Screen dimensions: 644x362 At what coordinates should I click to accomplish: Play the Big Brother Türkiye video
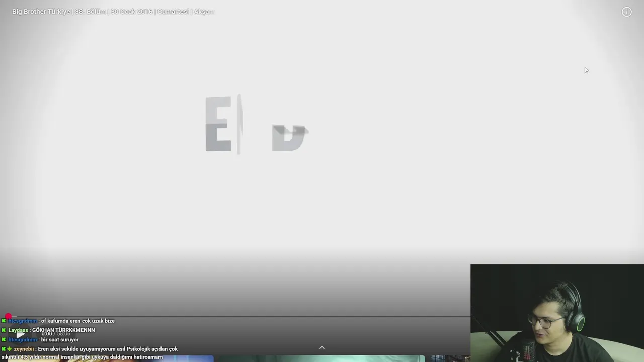click(20, 334)
